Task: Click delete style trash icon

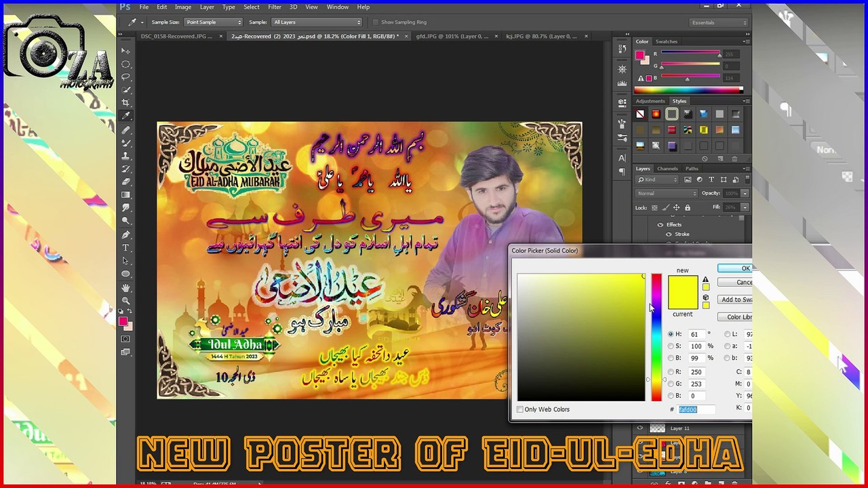Action: 734,159
